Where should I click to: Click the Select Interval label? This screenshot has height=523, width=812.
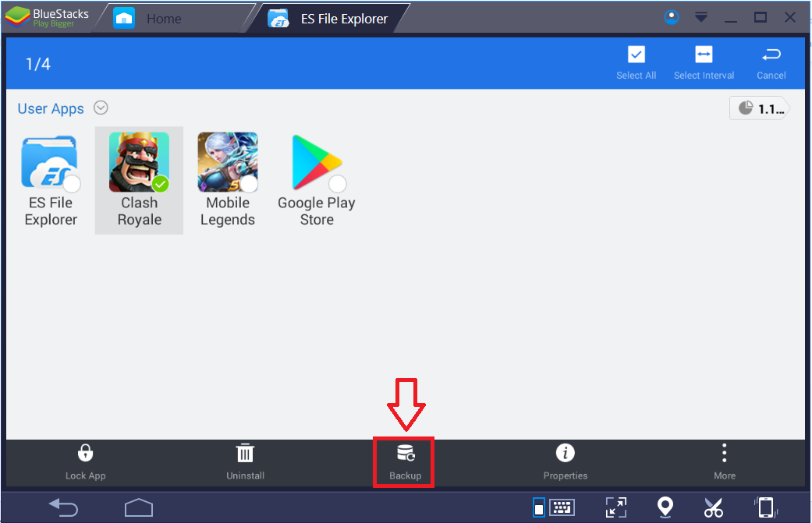point(704,76)
